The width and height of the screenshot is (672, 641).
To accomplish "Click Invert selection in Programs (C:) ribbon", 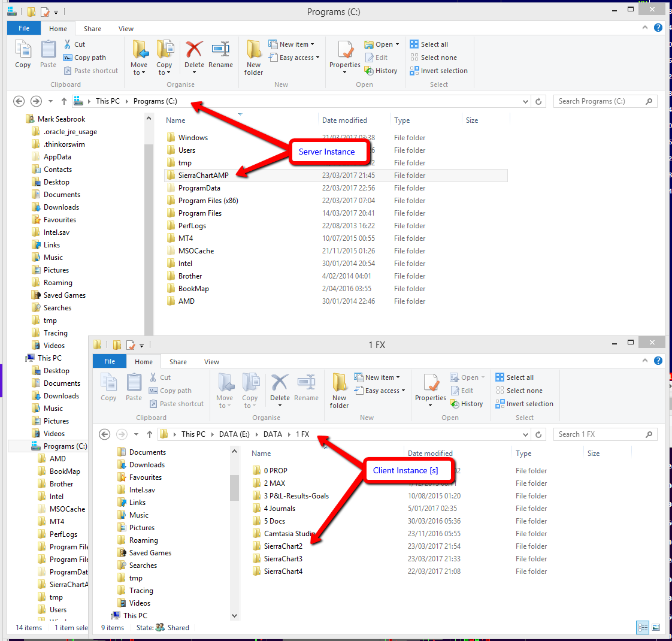I will (x=439, y=71).
